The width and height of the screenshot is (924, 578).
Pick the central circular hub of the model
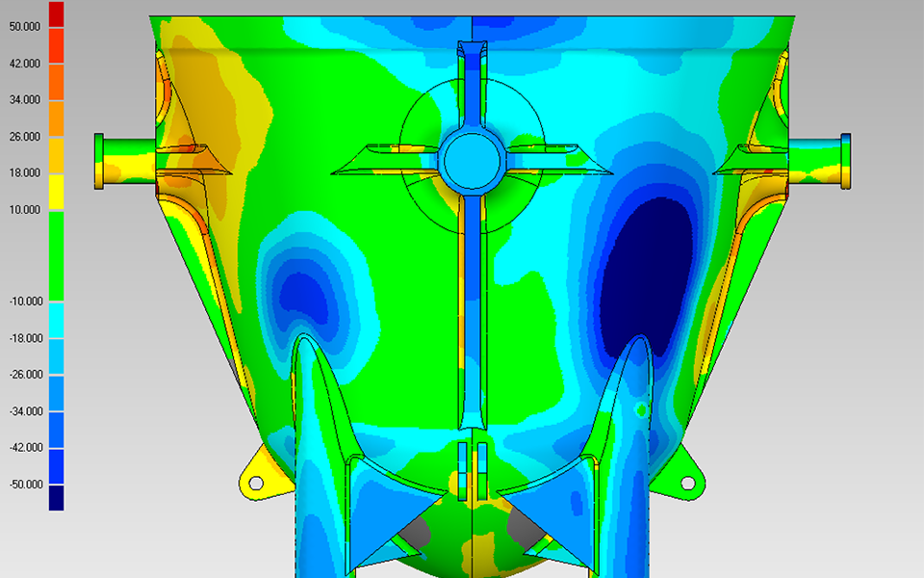472,161
